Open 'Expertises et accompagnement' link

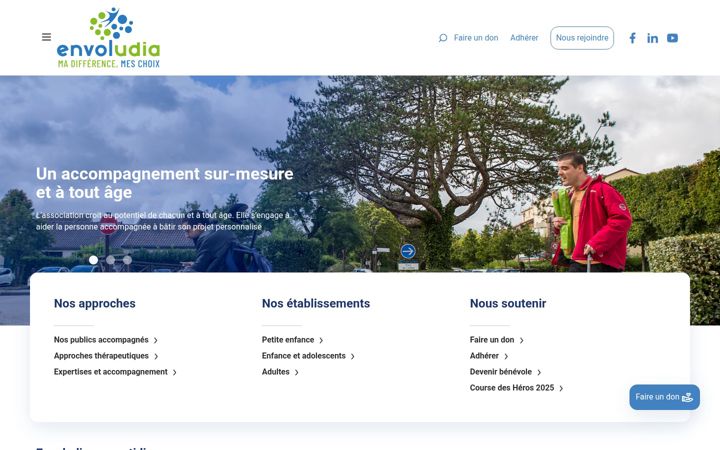115,372
